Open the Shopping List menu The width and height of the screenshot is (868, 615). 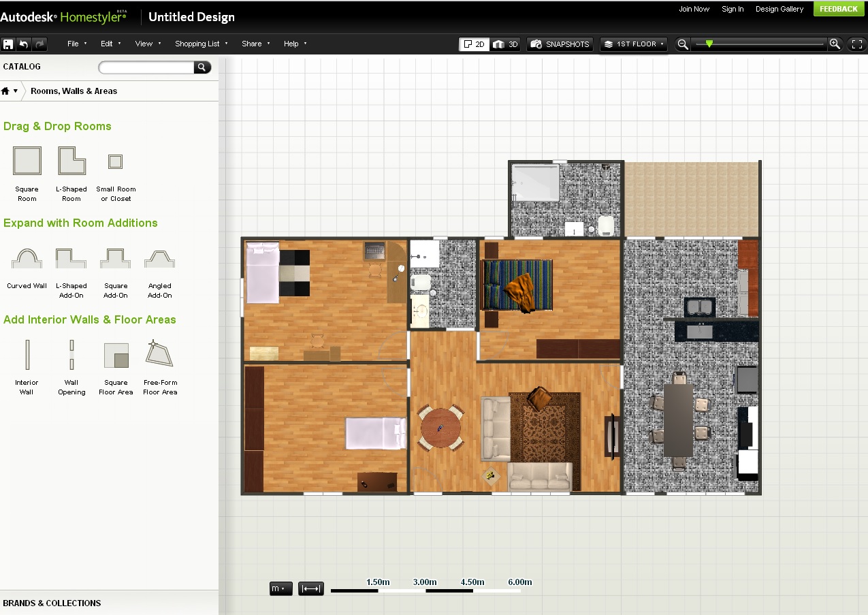pyautogui.click(x=201, y=44)
